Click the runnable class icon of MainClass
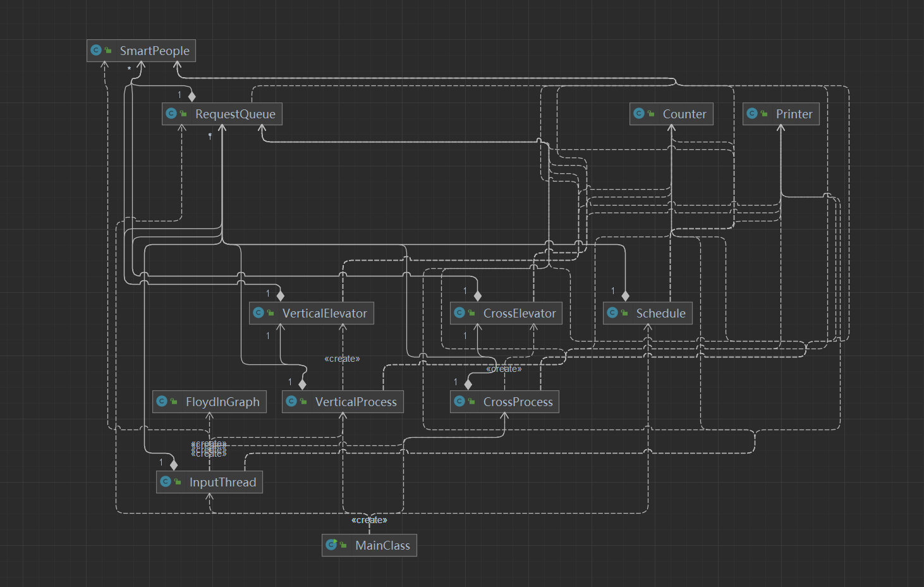This screenshot has width=924, height=587. [x=331, y=545]
